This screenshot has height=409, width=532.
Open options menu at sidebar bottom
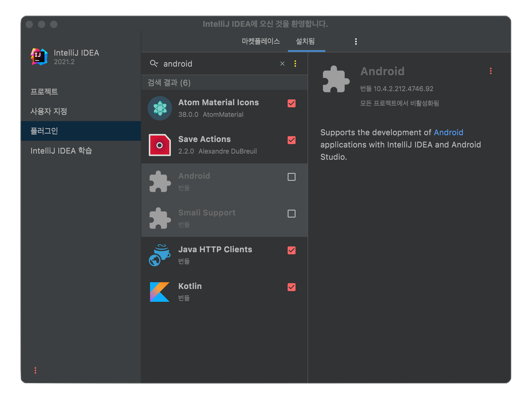click(35, 370)
